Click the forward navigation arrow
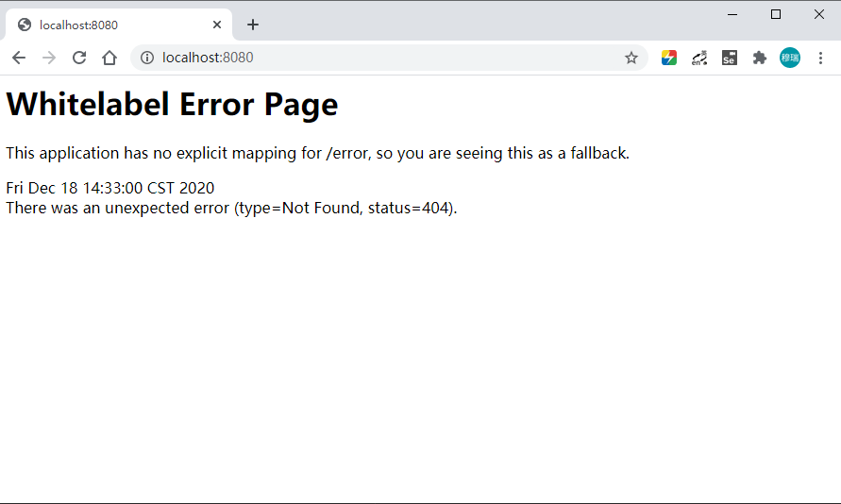Viewport: 841px width, 504px height. (49, 58)
